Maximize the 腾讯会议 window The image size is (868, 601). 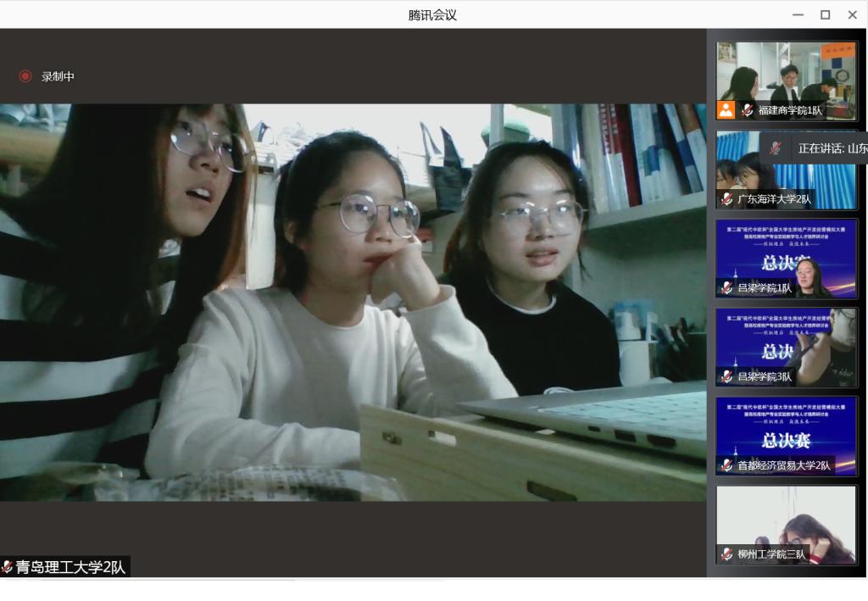point(825,14)
